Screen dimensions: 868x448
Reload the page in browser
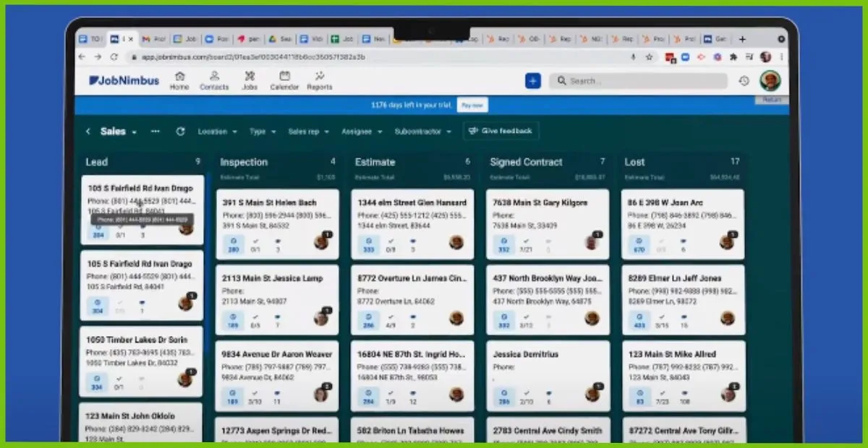[114, 56]
